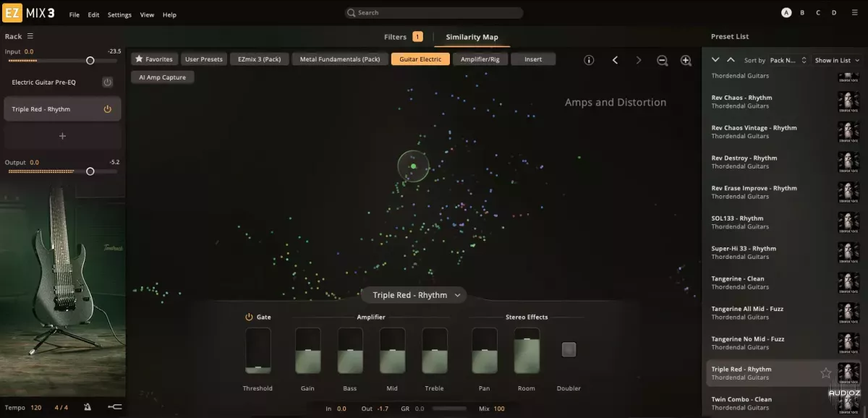Click the AI Amp Capture filter
868x418 pixels.
[x=163, y=77]
